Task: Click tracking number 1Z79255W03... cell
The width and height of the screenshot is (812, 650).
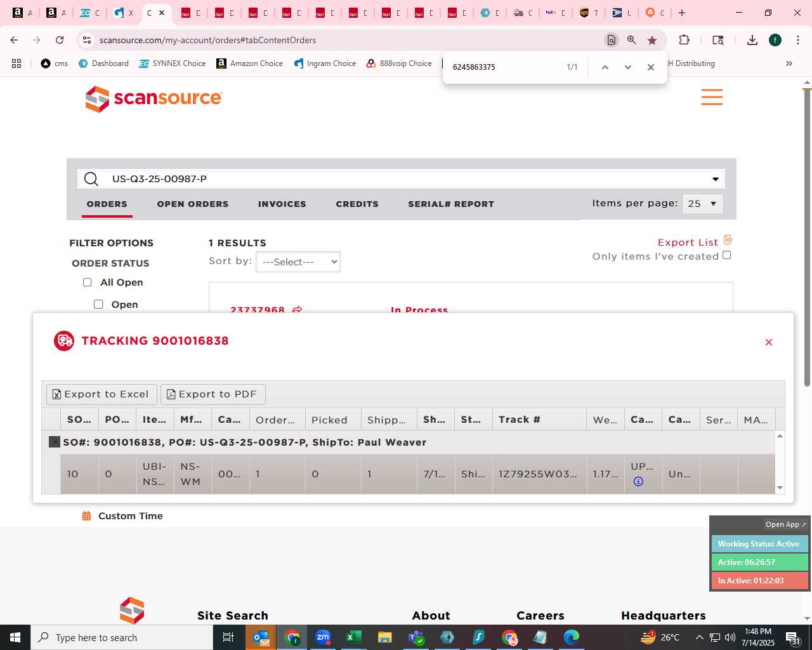Action: (538, 474)
